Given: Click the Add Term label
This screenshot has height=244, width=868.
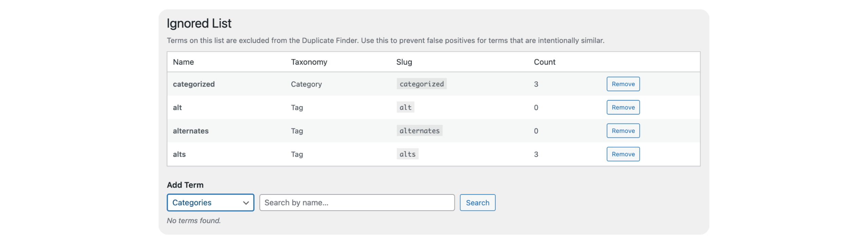Looking at the screenshot, I should coord(185,185).
